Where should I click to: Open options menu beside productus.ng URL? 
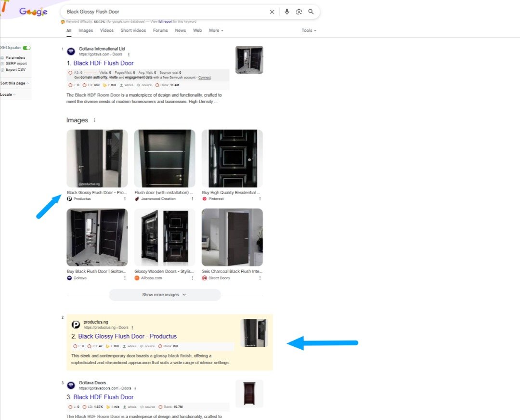(x=132, y=328)
